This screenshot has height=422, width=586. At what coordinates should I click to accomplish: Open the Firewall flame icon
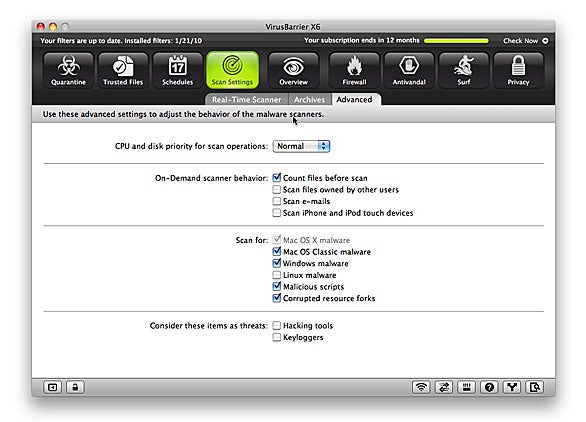354,70
